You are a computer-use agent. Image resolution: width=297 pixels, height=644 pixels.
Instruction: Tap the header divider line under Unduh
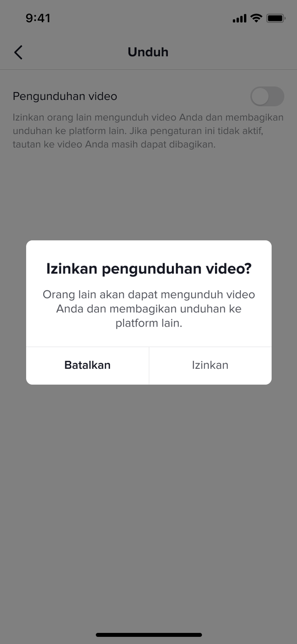click(148, 69)
